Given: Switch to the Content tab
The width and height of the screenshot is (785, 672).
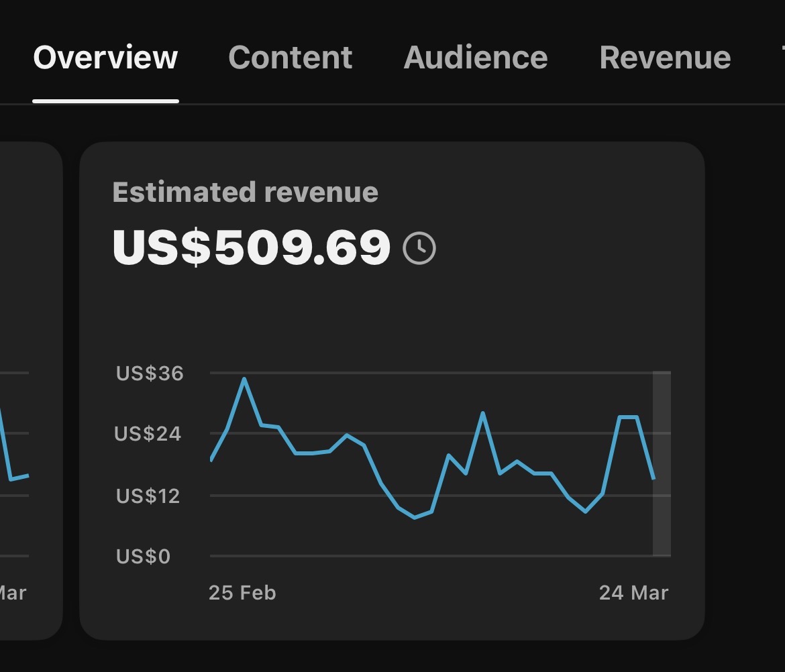Looking at the screenshot, I should [x=290, y=58].
